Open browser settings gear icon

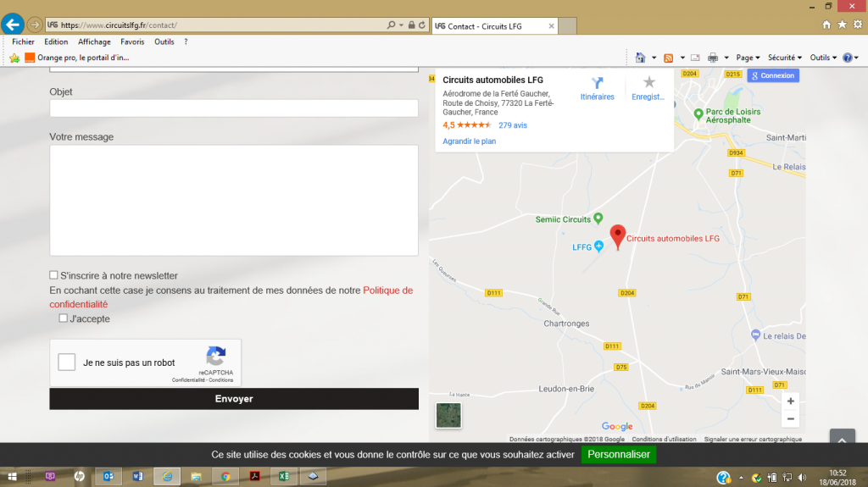click(x=858, y=25)
